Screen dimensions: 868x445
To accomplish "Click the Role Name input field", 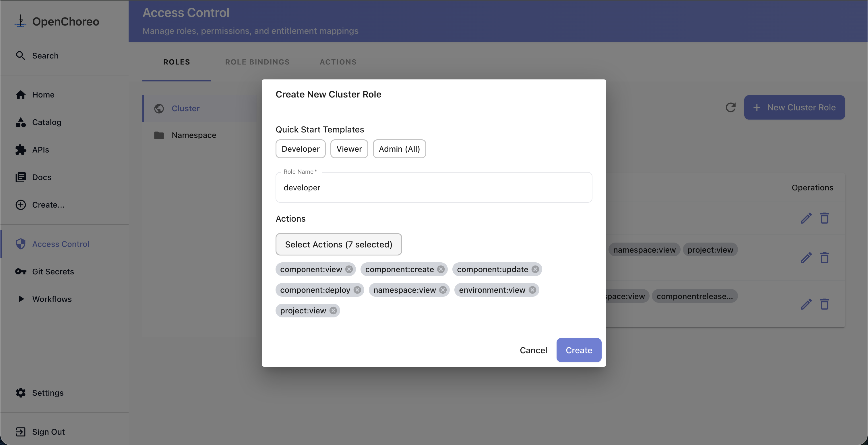I will click(433, 188).
